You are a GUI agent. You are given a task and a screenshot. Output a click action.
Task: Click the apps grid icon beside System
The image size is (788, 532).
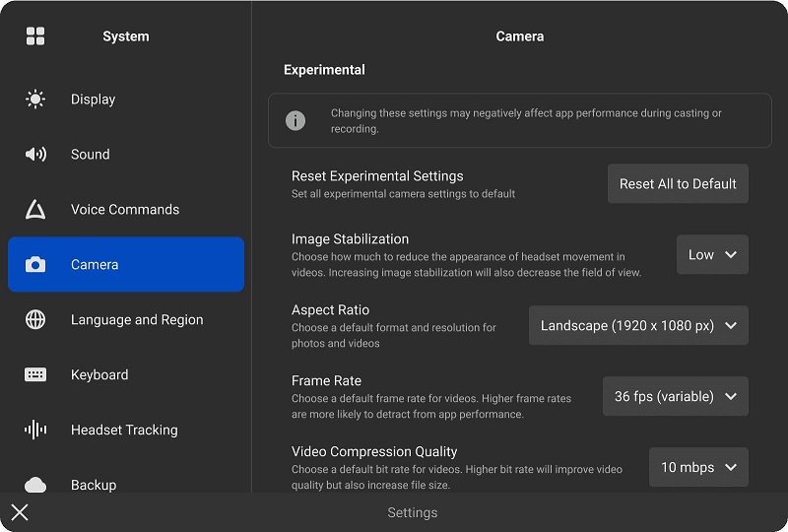35,36
